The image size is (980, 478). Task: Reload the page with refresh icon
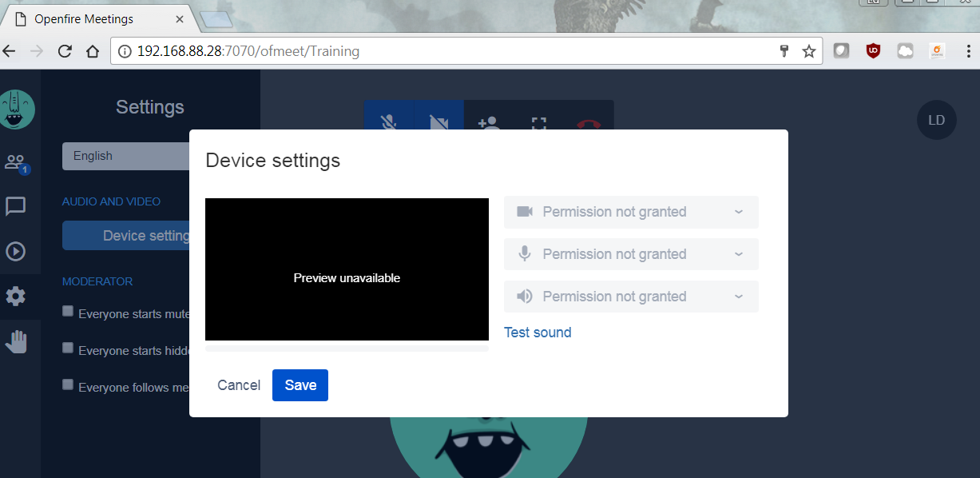point(65,51)
